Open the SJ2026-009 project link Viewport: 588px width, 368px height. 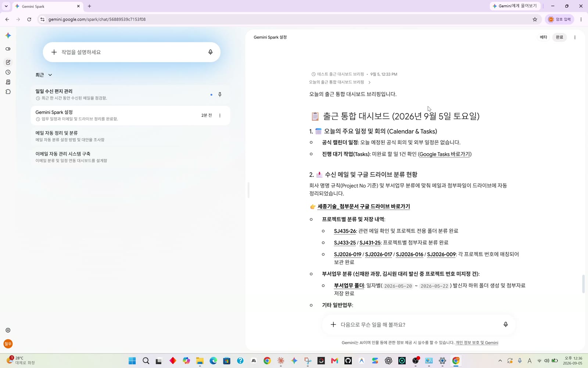[x=441, y=255]
